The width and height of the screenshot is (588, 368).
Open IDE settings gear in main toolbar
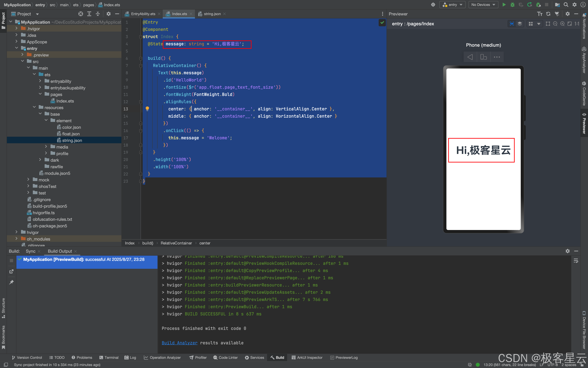click(x=574, y=5)
